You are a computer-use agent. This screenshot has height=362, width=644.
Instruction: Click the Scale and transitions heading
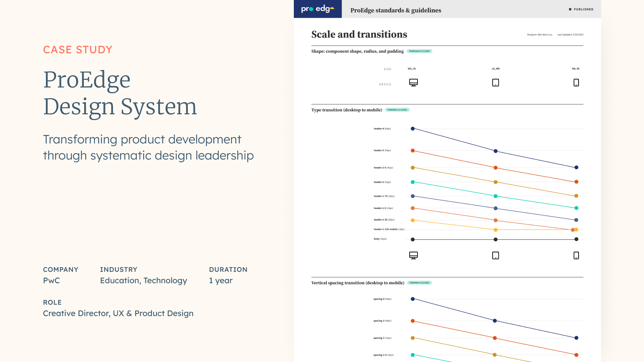tap(359, 35)
